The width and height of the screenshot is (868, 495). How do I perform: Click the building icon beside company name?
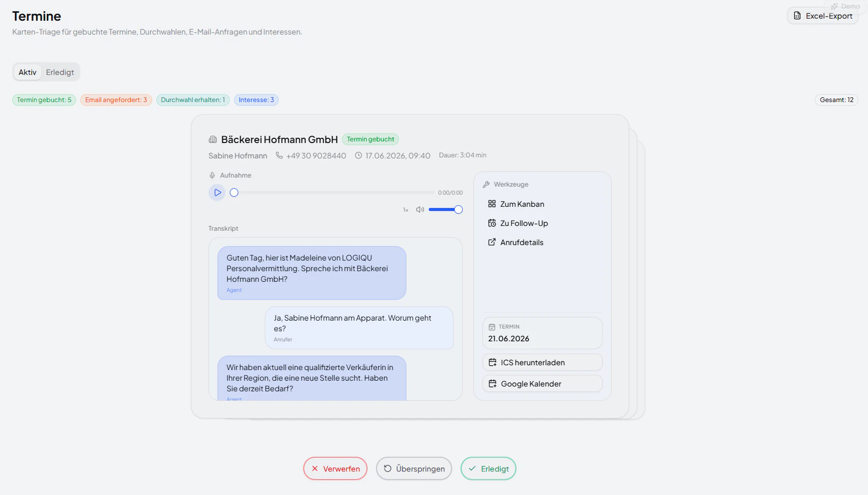[213, 139]
